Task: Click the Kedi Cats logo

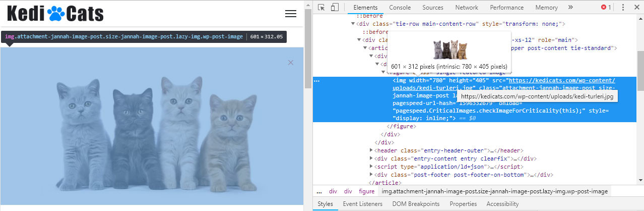Action: [x=55, y=14]
